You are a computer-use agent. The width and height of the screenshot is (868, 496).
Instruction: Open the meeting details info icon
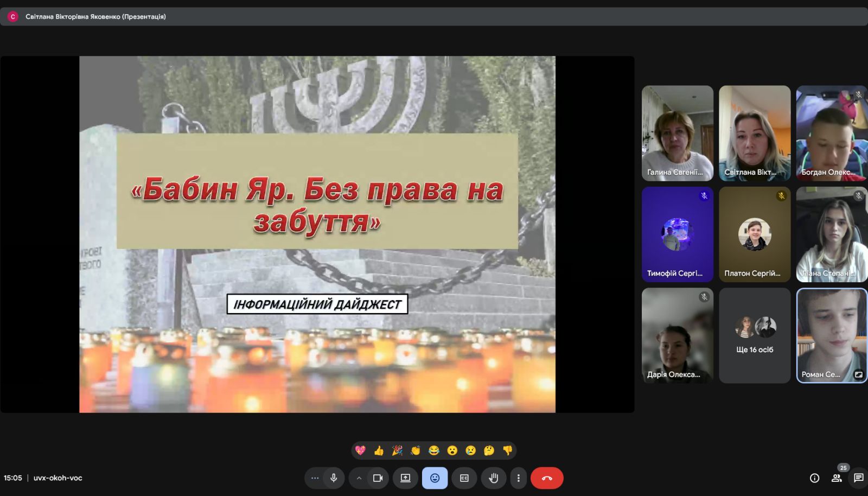814,478
